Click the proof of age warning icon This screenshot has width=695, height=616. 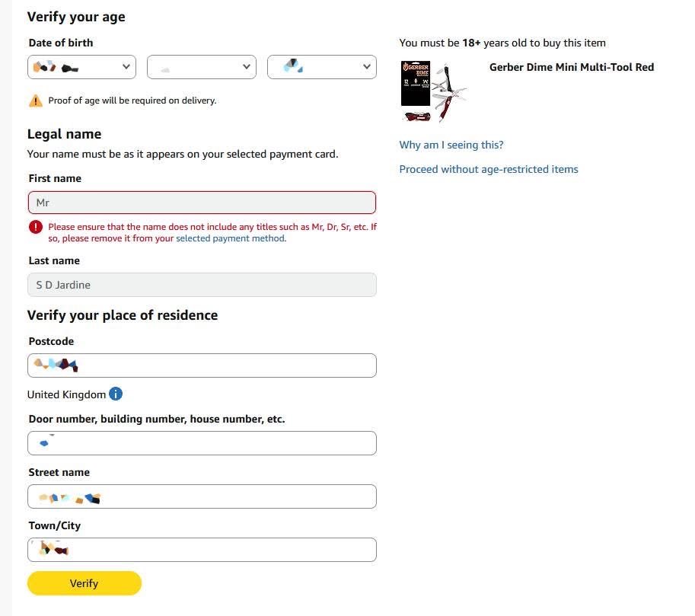[x=36, y=101]
